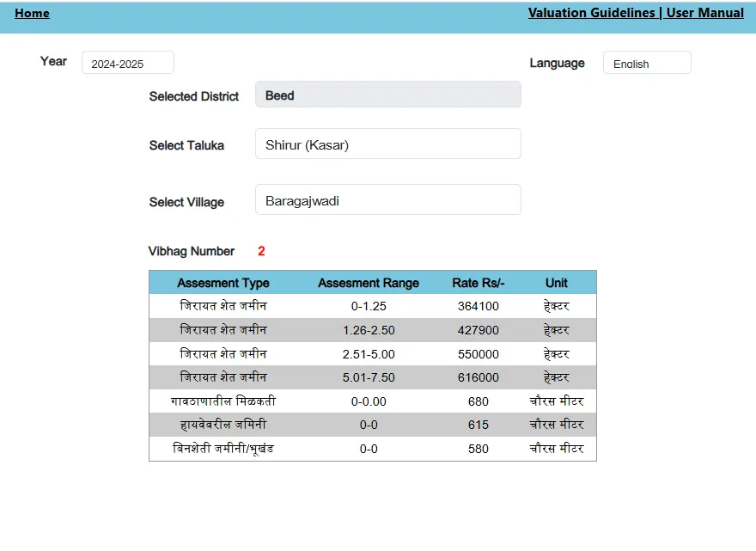Click the Selected District field showing Beed
Image resolution: width=756 pixels, height=551 pixels.
pyautogui.click(x=387, y=95)
